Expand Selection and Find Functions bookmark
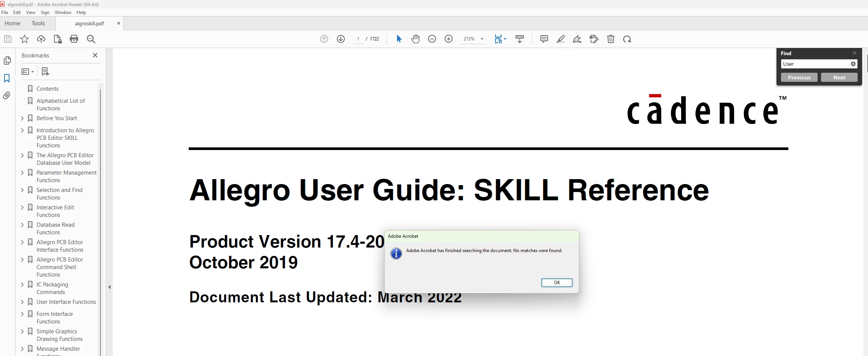The image size is (868, 356). pos(22,190)
